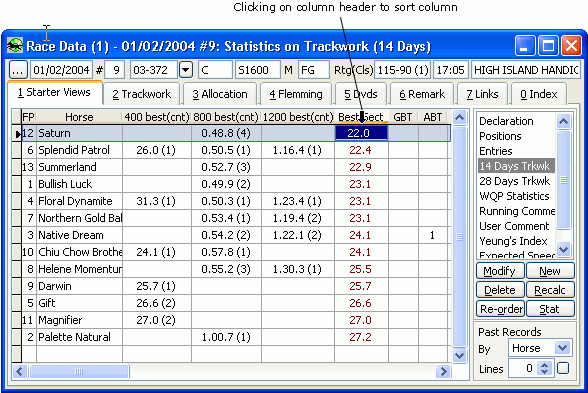Click the HIGH ISLAND HANDIC race name field
Viewport: 588px width, 393px height.
tap(526, 70)
